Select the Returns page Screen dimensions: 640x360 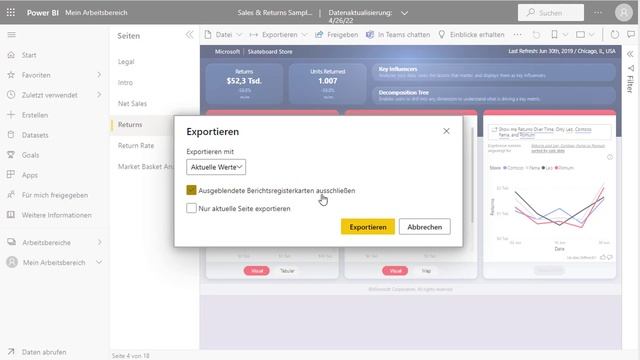(x=130, y=124)
